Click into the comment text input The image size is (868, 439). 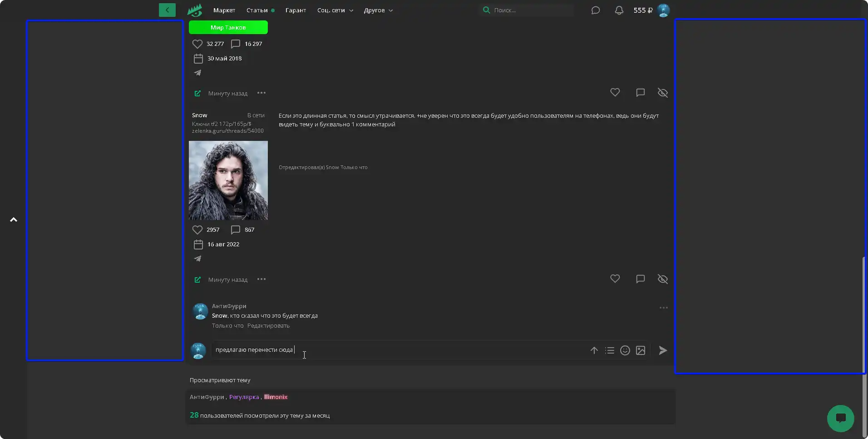(x=399, y=350)
